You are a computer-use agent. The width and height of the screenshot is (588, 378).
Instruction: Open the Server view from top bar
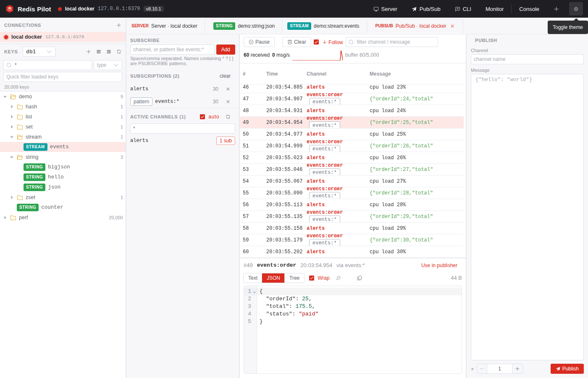coord(385,9)
